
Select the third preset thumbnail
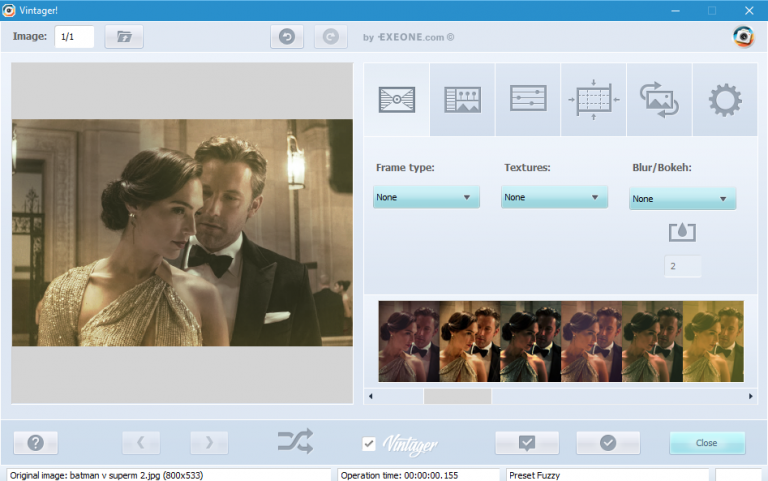tap(530, 341)
